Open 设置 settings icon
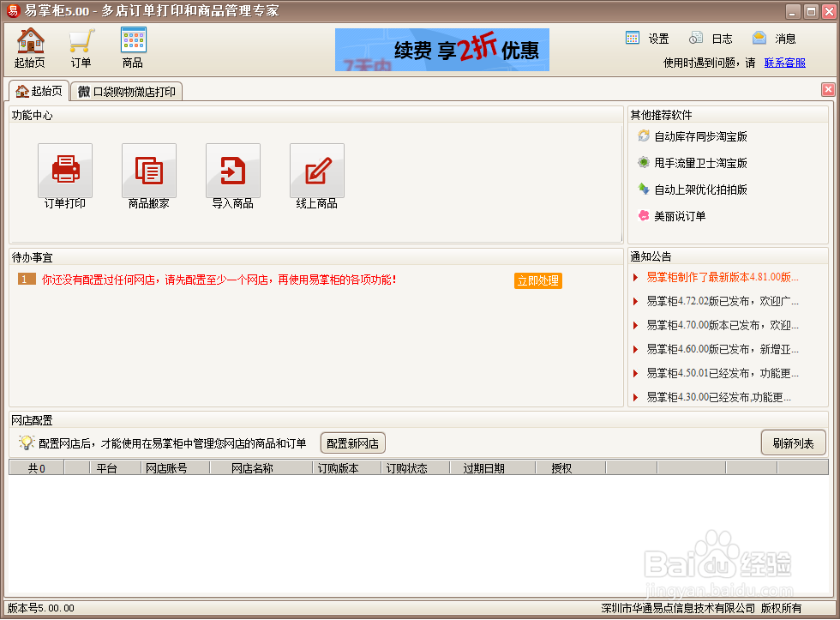The image size is (840, 620). coord(633,38)
